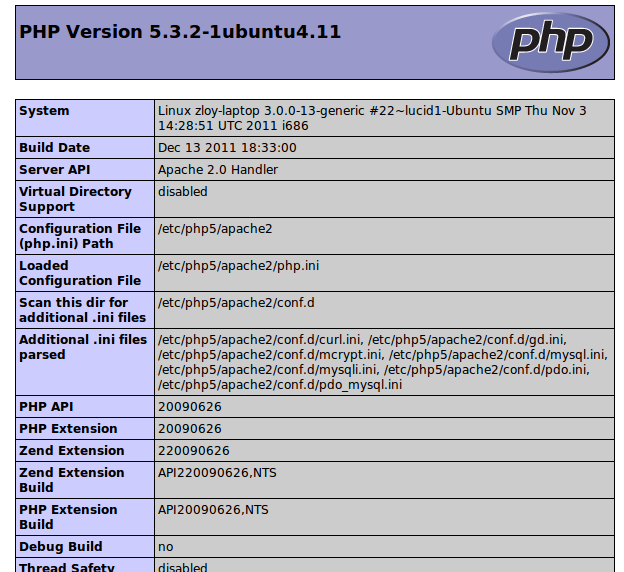
Task: Click the Zend Extension value 220090626
Action: [194, 451]
